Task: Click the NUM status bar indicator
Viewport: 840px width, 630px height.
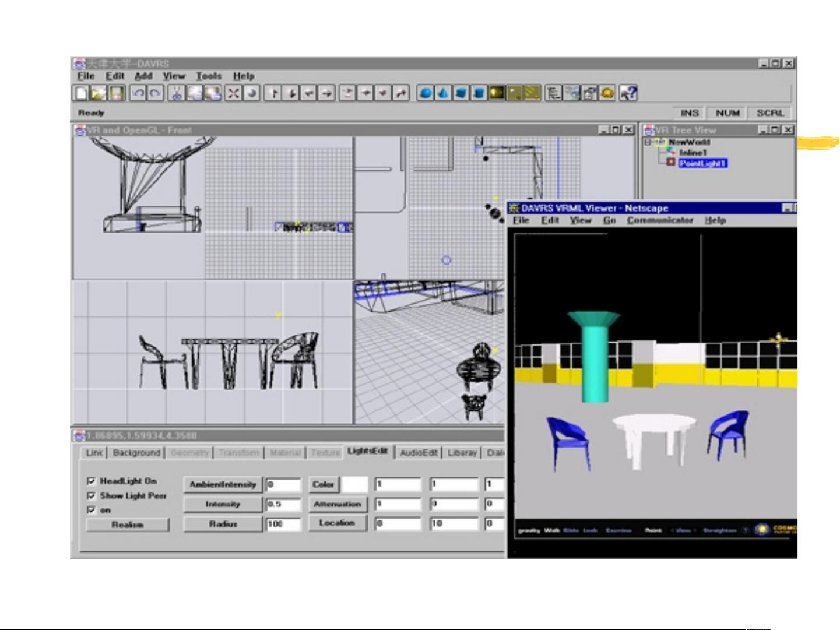Action: [727, 113]
